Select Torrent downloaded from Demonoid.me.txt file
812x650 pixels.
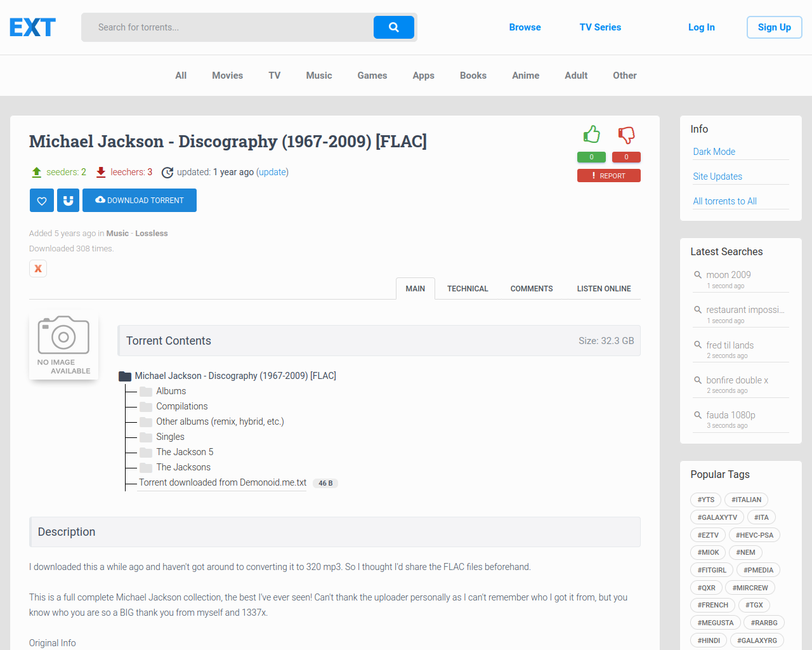223,482
